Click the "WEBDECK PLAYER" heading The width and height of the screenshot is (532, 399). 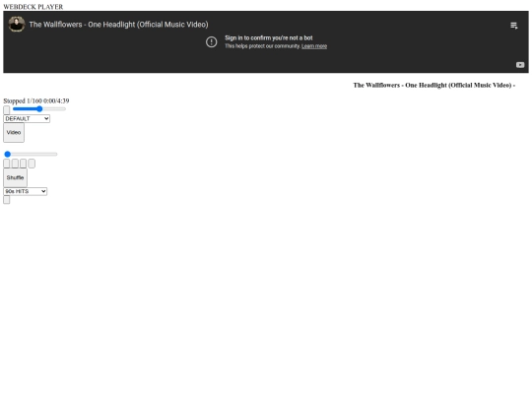click(33, 7)
